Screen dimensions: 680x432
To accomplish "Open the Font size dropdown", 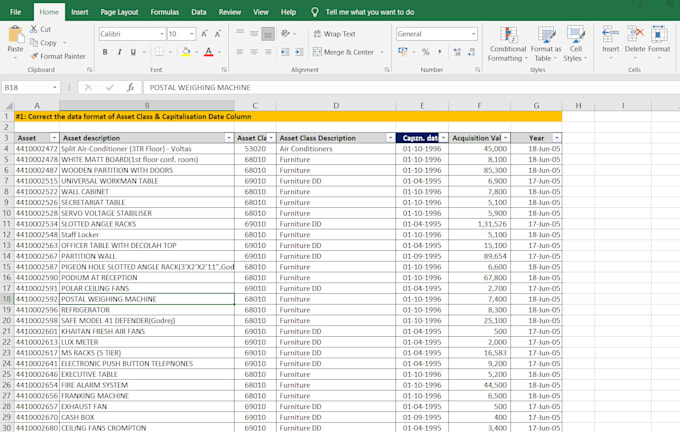I will 192,34.
